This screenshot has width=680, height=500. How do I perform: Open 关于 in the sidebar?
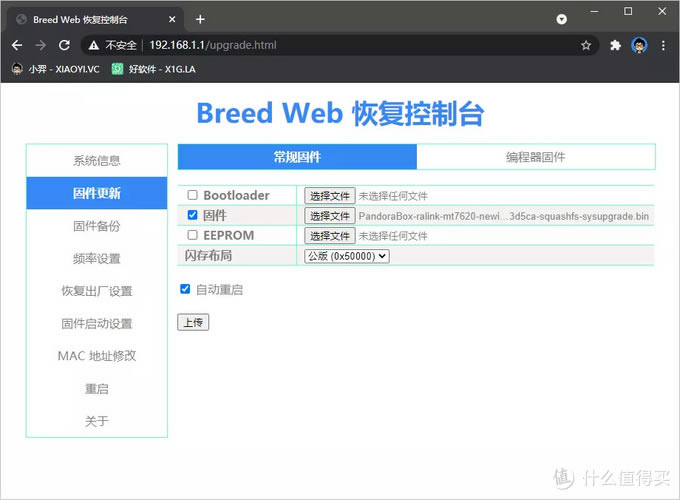point(97,421)
